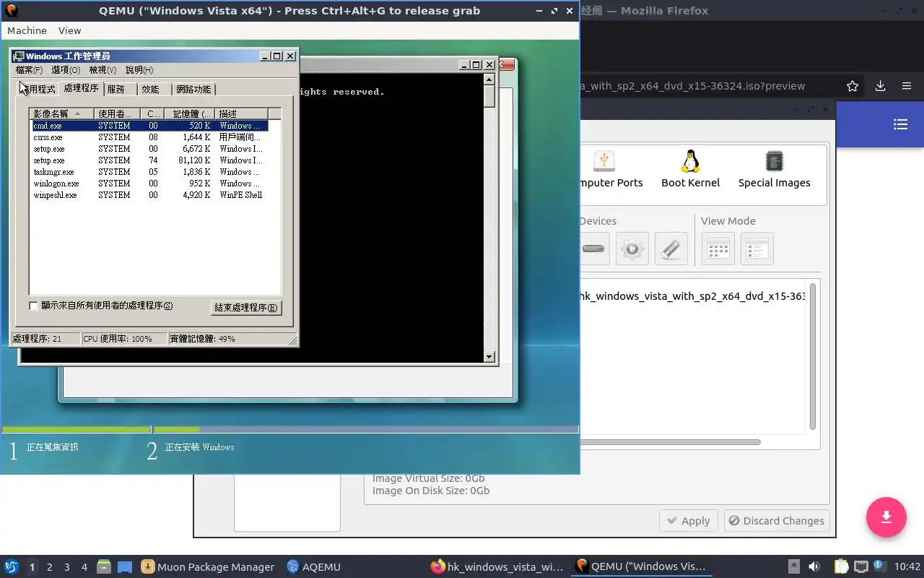Click Apply button in AQEMU
This screenshot has width=924, height=578.
pos(689,521)
